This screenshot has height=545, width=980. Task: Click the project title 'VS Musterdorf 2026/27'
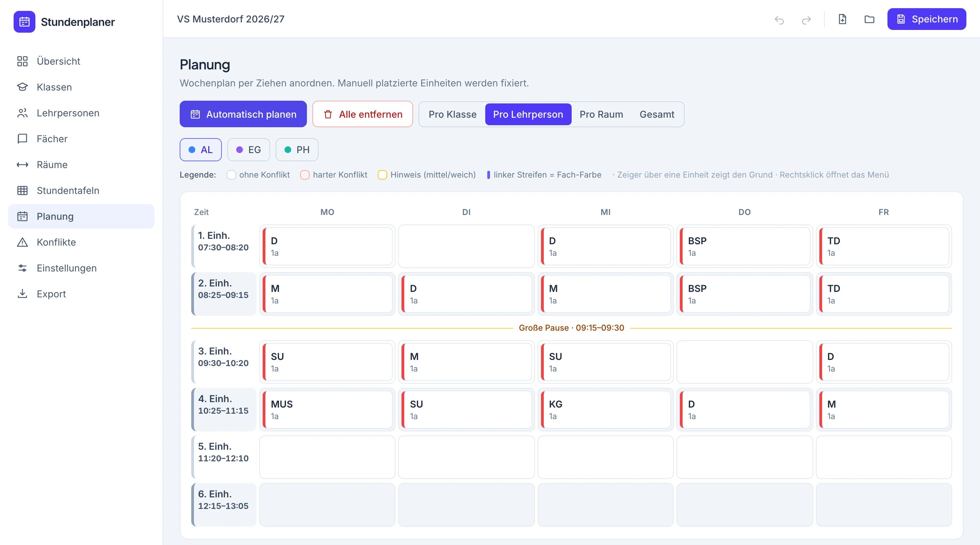point(231,19)
